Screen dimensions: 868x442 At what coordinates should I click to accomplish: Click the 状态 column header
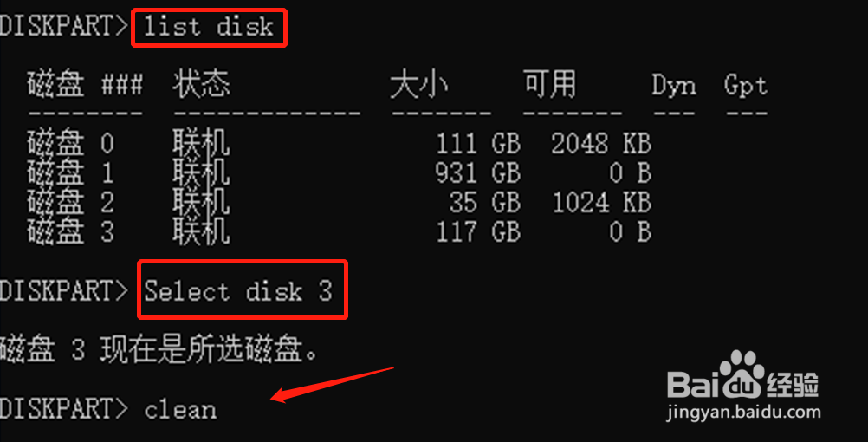pyautogui.click(x=201, y=85)
